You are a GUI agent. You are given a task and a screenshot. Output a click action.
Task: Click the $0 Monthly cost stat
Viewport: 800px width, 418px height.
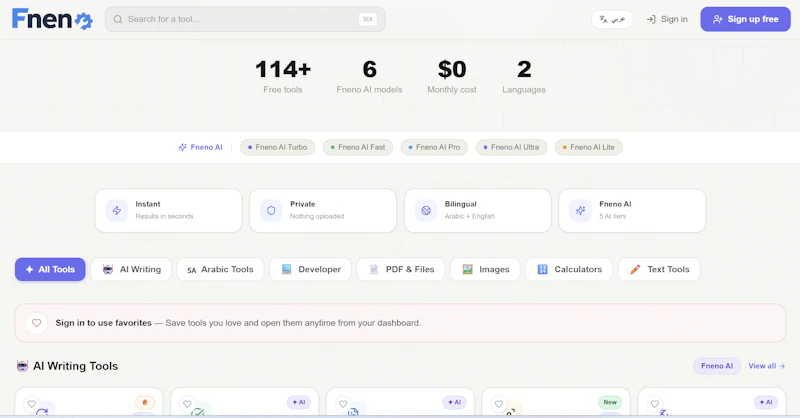coord(452,76)
